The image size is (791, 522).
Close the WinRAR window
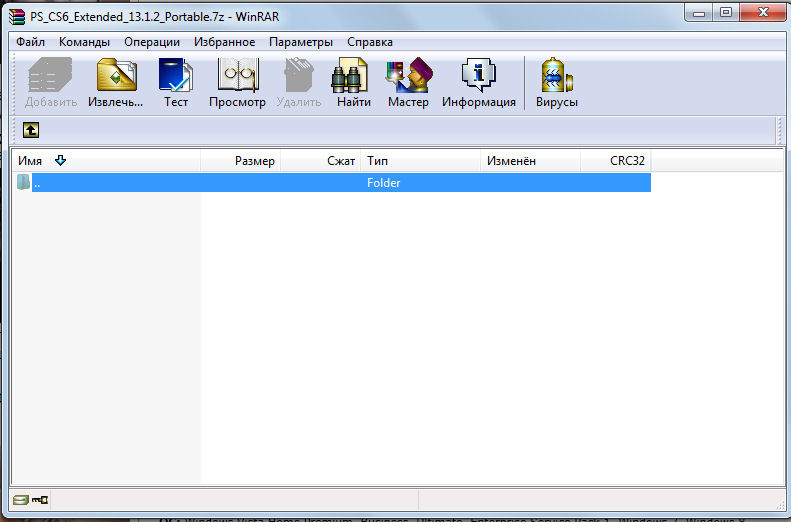click(763, 13)
